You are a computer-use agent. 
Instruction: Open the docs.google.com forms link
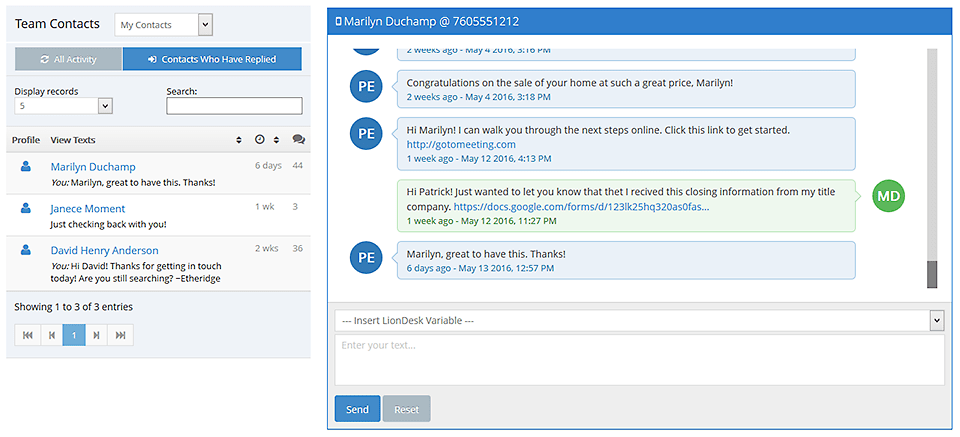point(582,207)
